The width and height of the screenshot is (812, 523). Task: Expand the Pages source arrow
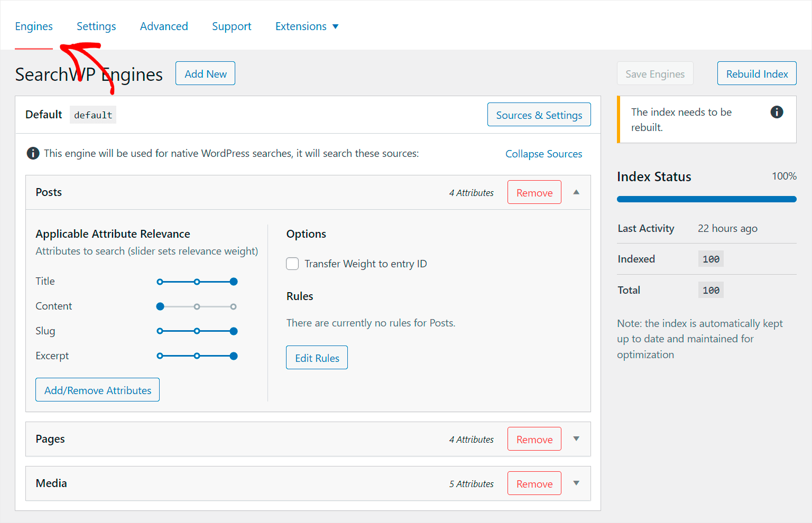[576, 439]
